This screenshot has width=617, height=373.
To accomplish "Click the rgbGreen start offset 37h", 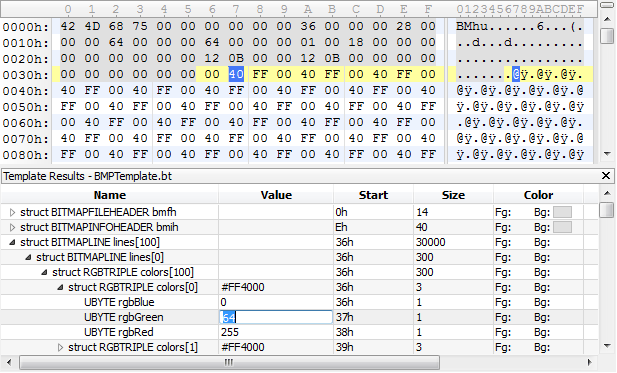I will [344, 318].
